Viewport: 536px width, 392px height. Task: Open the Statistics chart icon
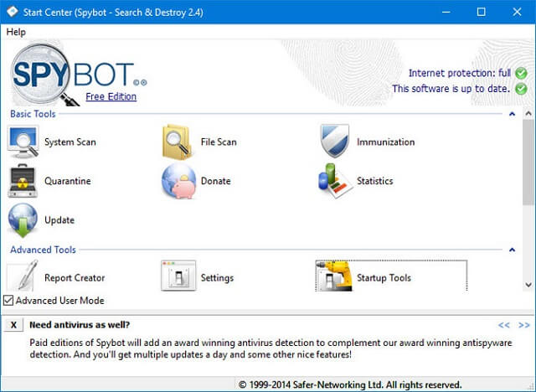click(x=334, y=181)
